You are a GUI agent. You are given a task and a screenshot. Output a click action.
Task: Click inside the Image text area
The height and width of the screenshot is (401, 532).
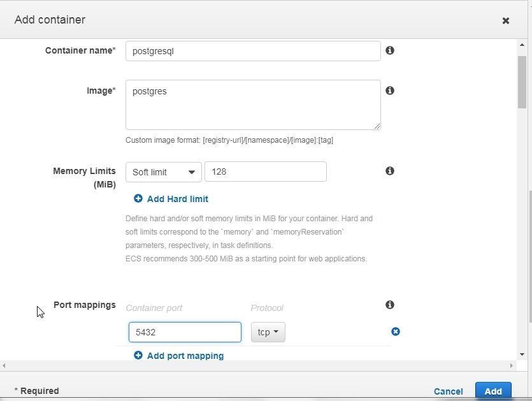[253, 105]
